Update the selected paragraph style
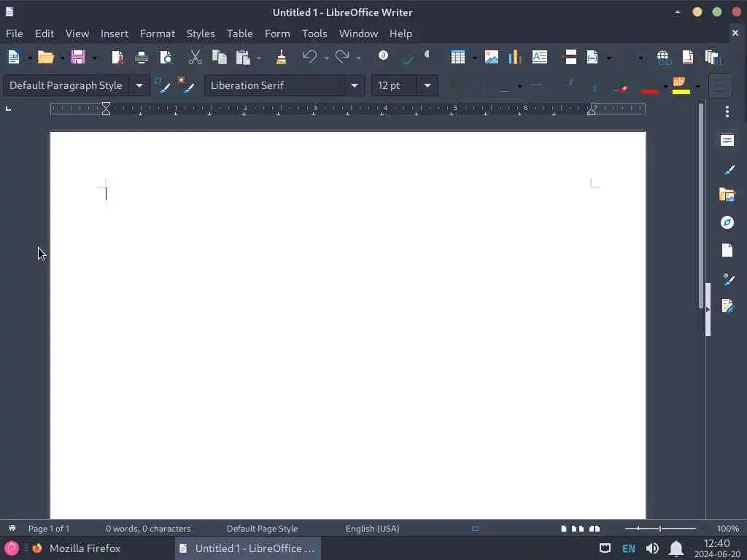Screen dimensions: 747x560 point(163,86)
